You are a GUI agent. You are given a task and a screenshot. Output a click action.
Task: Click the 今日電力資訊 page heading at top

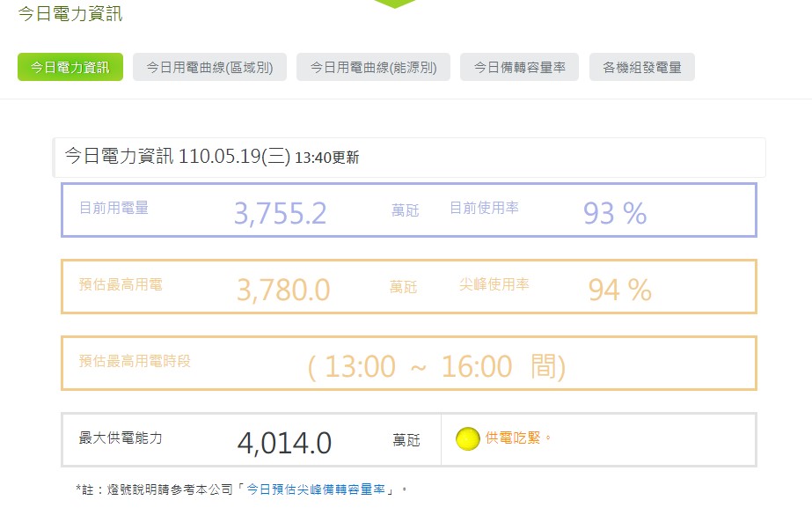click(70, 14)
